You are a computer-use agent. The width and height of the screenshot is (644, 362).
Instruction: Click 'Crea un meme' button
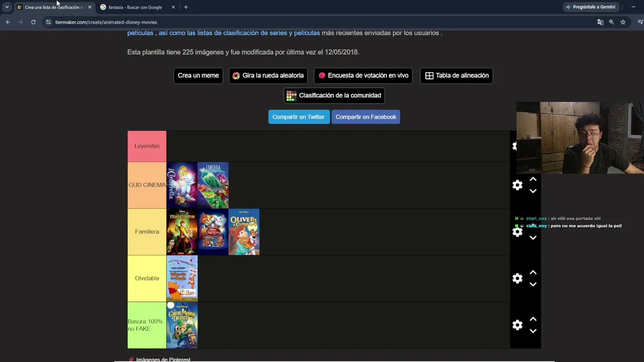pyautogui.click(x=198, y=75)
